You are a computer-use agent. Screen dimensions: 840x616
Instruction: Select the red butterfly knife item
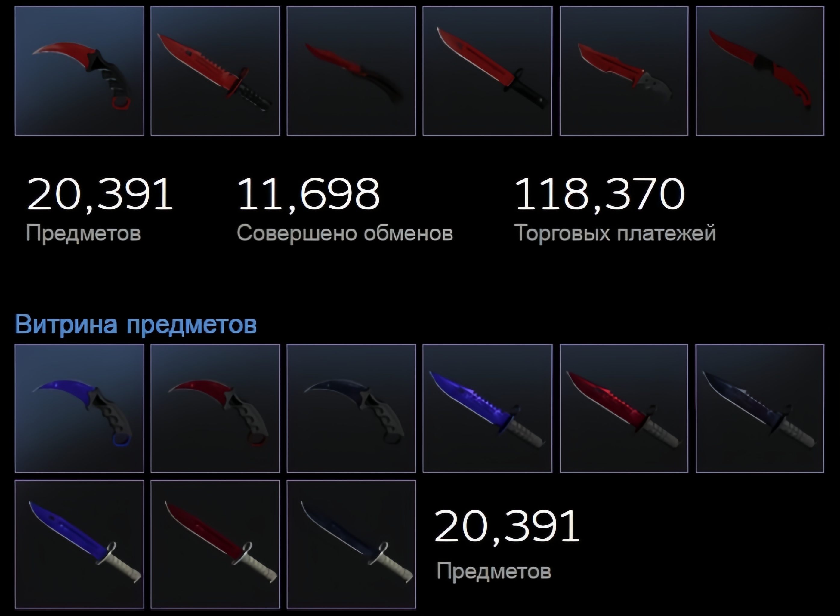click(x=351, y=71)
